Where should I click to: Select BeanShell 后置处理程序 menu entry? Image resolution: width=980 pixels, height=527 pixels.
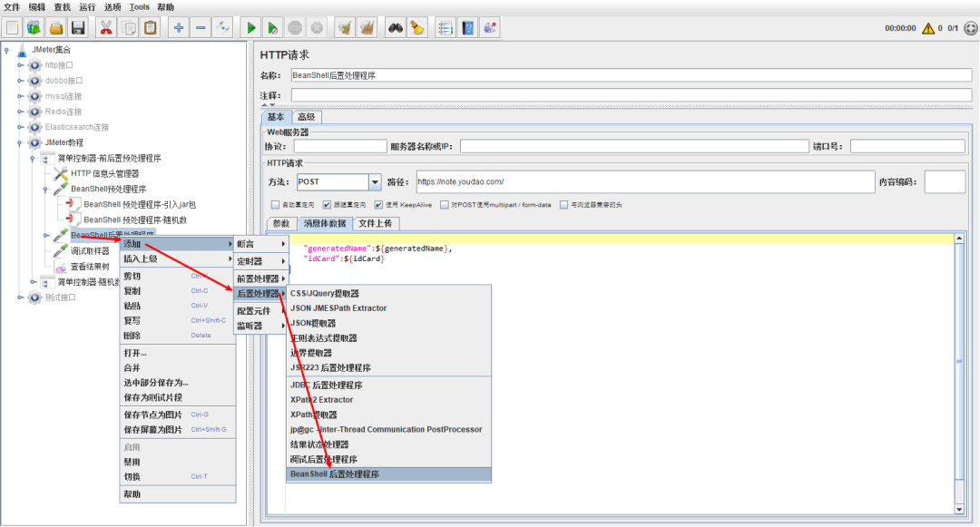[388, 473]
